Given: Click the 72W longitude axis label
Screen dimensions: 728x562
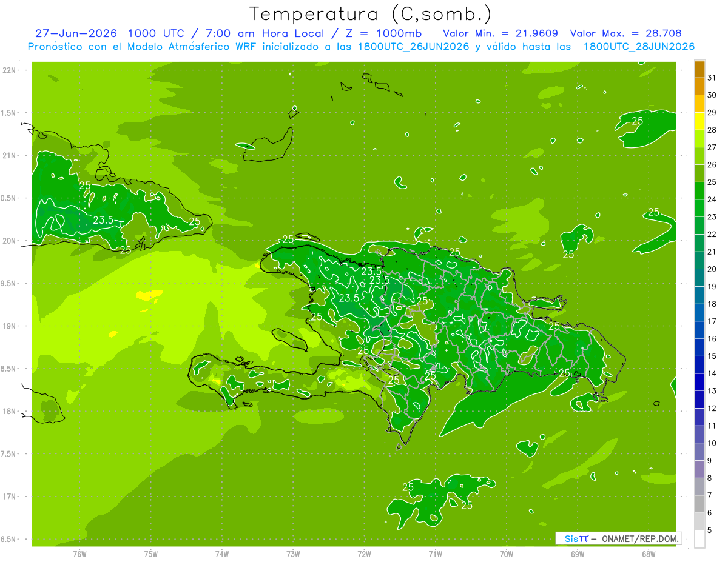Looking at the screenshot, I should tap(364, 554).
